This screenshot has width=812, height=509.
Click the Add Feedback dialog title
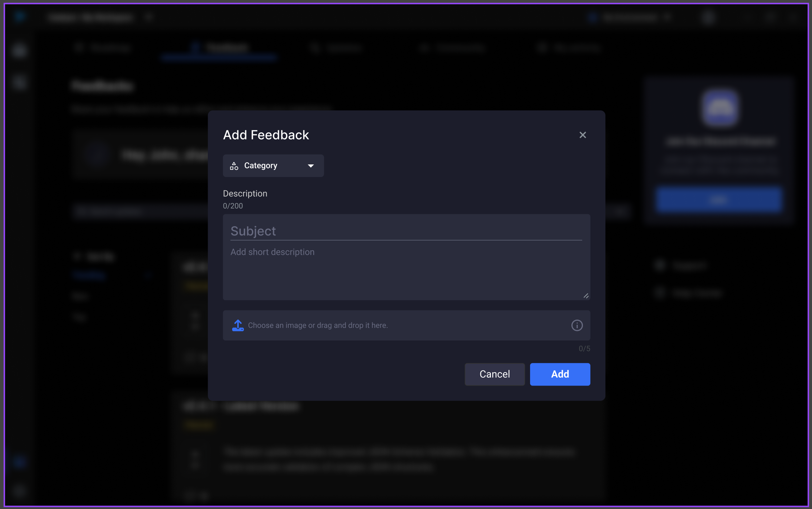pyautogui.click(x=266, y=135)
